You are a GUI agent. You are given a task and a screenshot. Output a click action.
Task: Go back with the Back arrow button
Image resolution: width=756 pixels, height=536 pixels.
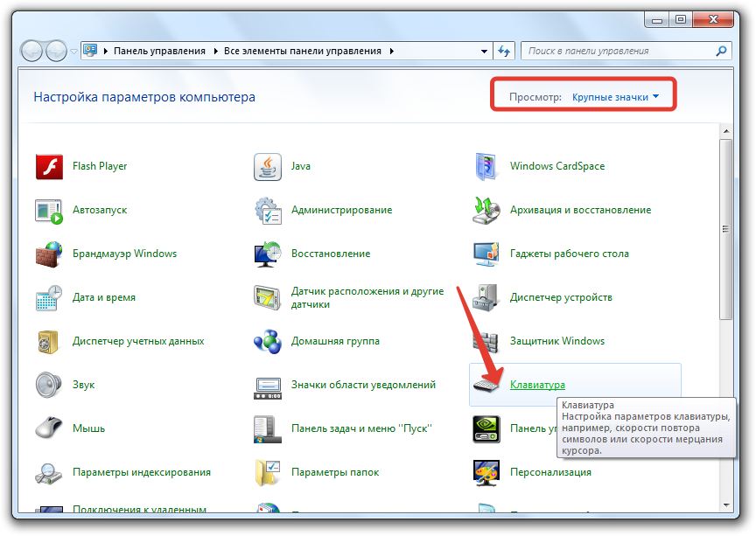pos(31,51)
